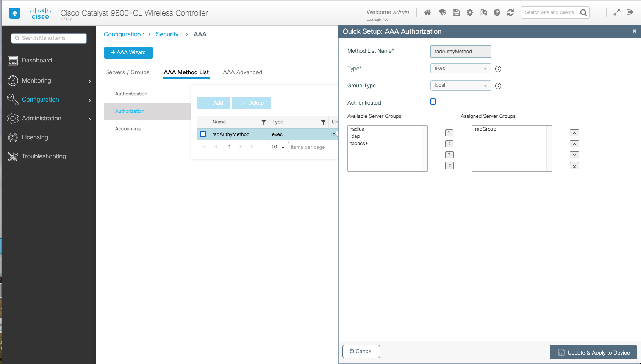The height and width of the screenshot is (364, 641).
Task: Move assigned group to top of list
Action: 574,133
